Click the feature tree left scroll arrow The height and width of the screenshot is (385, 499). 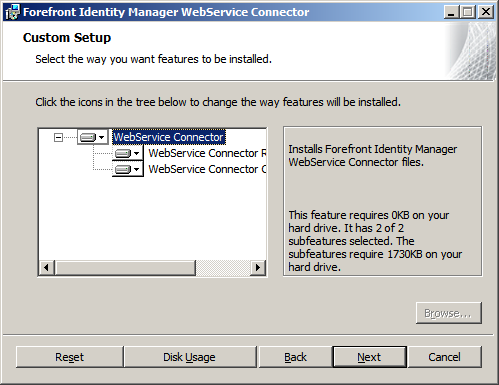[47, 267]
